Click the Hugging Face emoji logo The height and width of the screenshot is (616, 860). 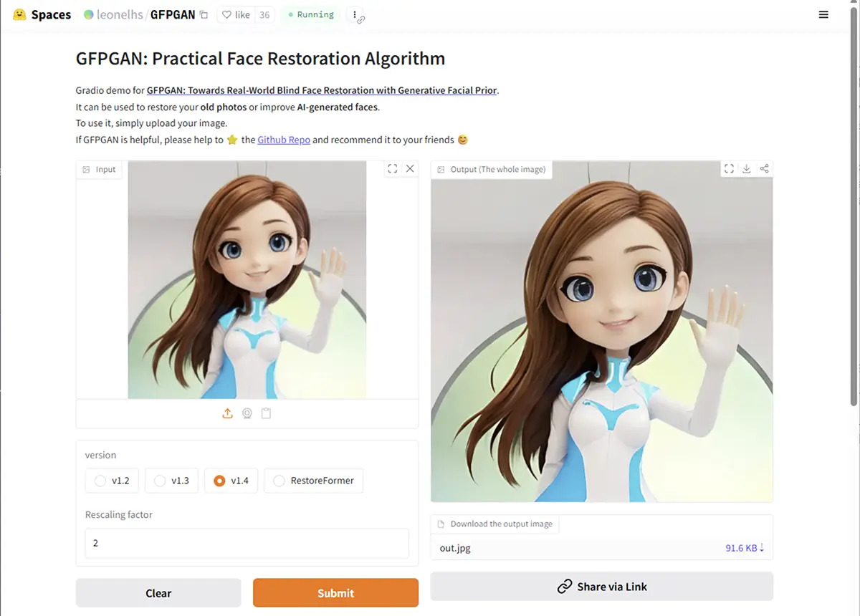pyautogui.click(x=19, y=14)
